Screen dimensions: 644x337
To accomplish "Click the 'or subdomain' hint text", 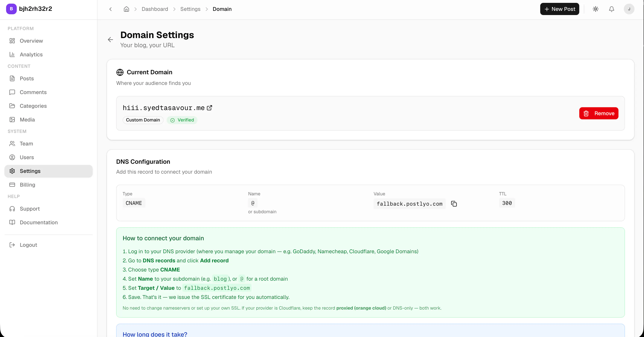I will click(262, 212).
